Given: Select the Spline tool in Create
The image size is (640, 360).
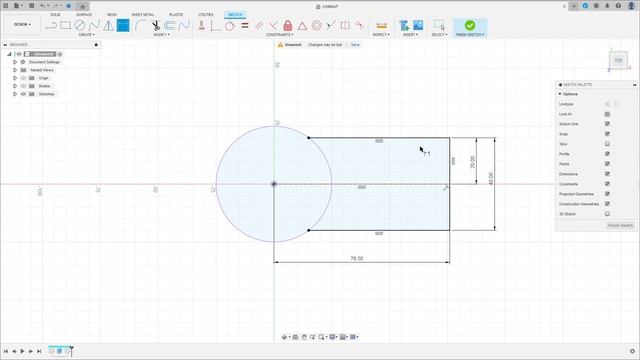Looking at the screenshot, I should coord(94,25).
